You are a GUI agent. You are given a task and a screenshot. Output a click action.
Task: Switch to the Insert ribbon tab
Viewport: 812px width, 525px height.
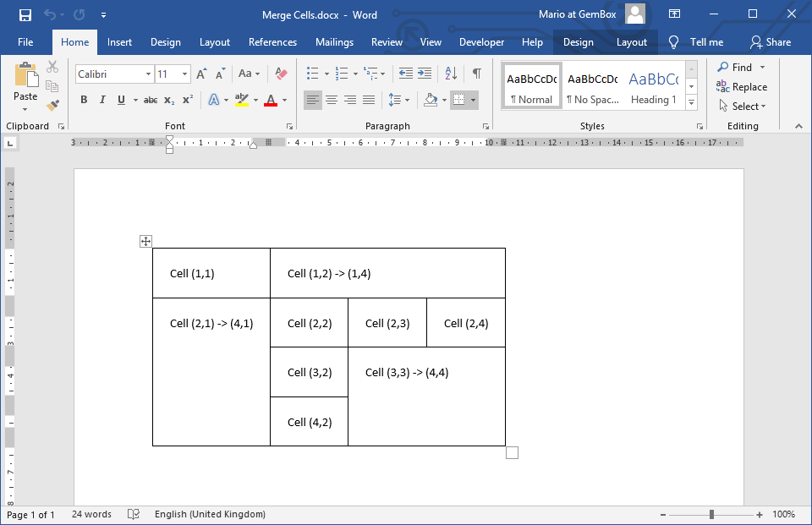click(x=119, y=42)
